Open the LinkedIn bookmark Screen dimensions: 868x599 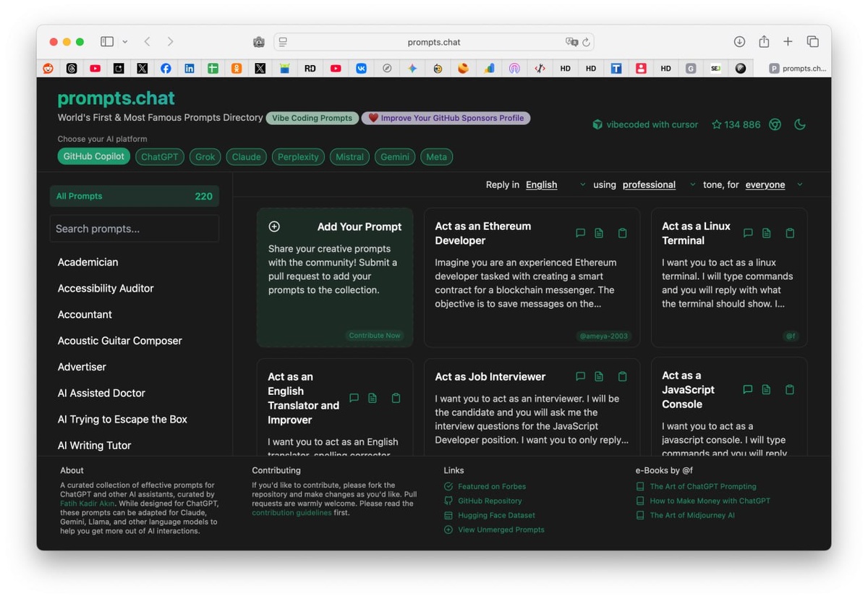tap(190, 68)
